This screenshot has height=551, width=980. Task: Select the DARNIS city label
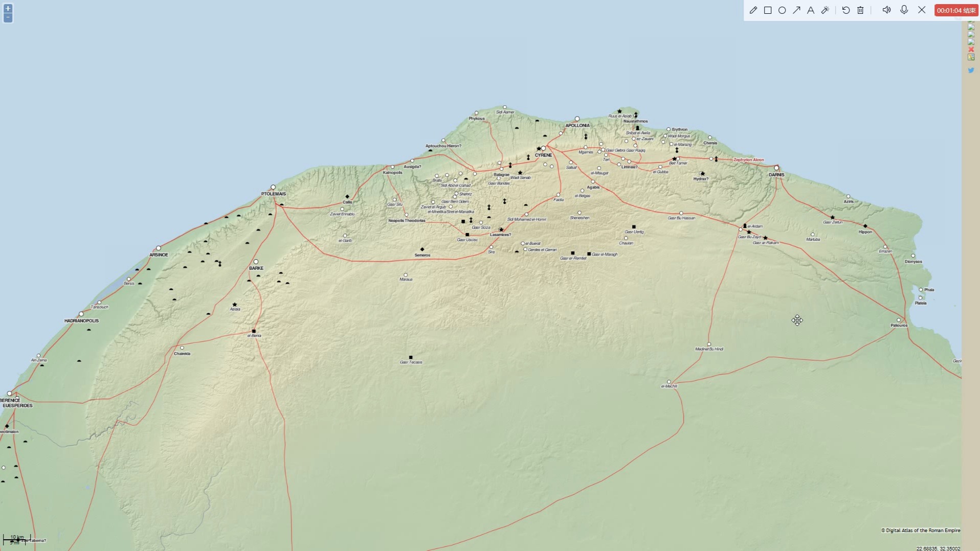776,175
